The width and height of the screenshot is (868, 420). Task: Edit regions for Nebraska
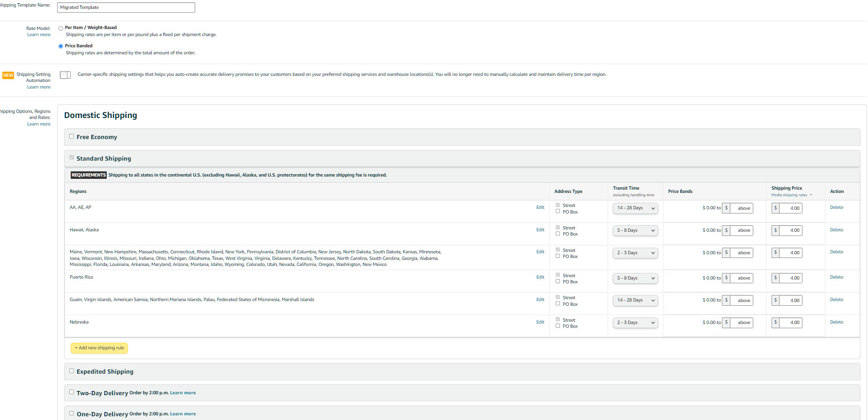[x=540, y=322]
